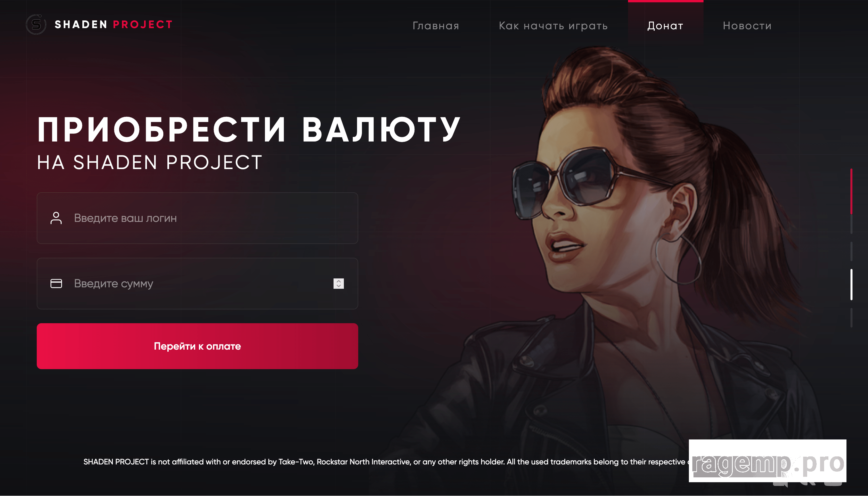Focus the Введите ваш логин field
Screen dimensions: 868x496
pos(197,218)
